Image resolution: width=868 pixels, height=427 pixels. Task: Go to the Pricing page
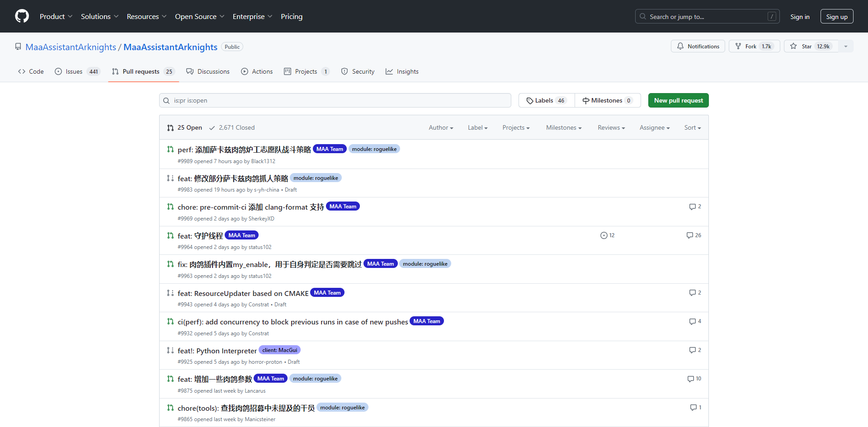pyautogui.click(x=292, y=16)
